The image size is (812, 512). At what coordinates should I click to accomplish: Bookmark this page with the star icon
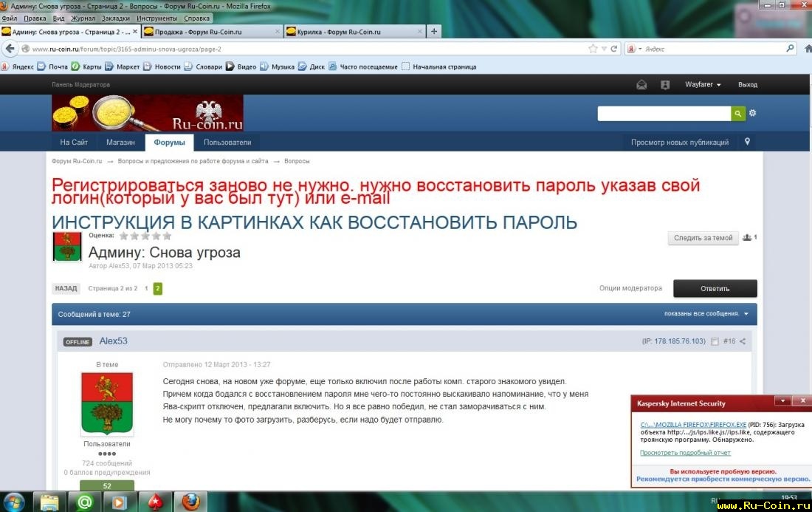click(x=593, y=49)
